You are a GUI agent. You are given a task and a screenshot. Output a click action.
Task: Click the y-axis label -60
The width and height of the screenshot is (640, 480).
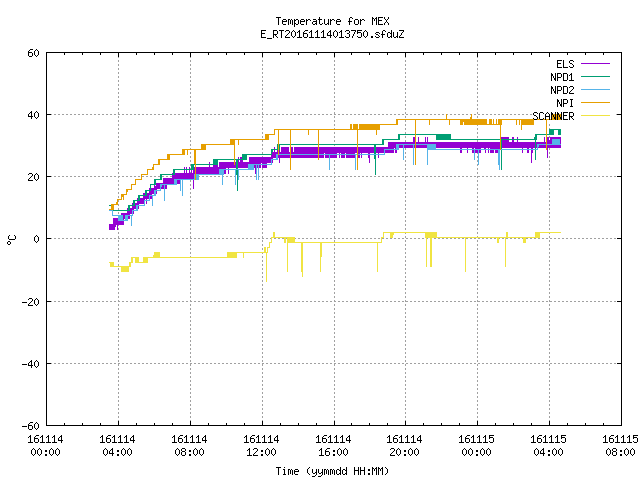pyautogui.click(x=31, y=426)
